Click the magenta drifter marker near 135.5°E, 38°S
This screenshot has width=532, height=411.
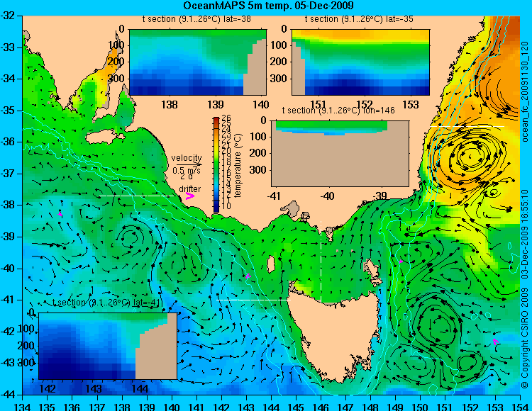[60, 214]
